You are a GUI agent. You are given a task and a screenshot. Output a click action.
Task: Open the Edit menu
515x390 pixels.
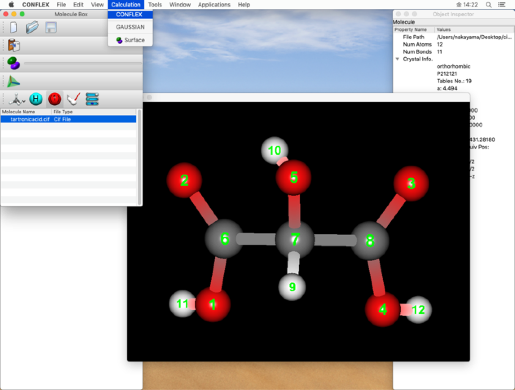[78, 5]
